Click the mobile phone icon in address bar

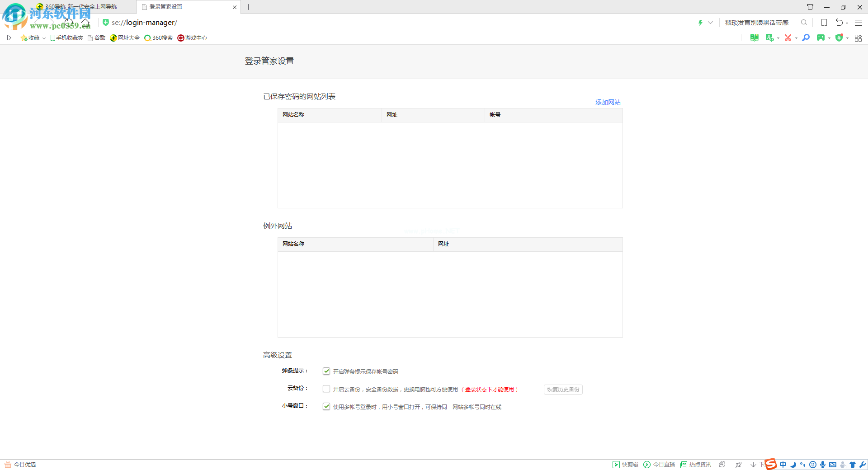tap(824, 23)
